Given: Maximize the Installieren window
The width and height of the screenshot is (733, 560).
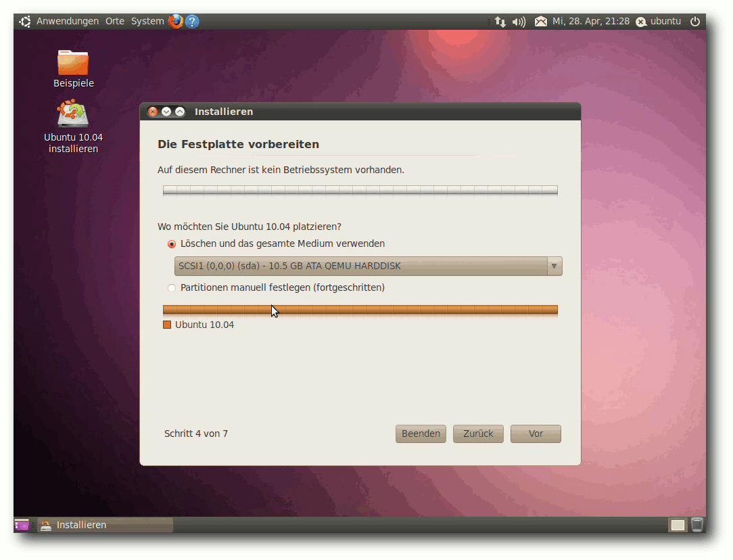Looking at the screenshot, I should point(180,112).
